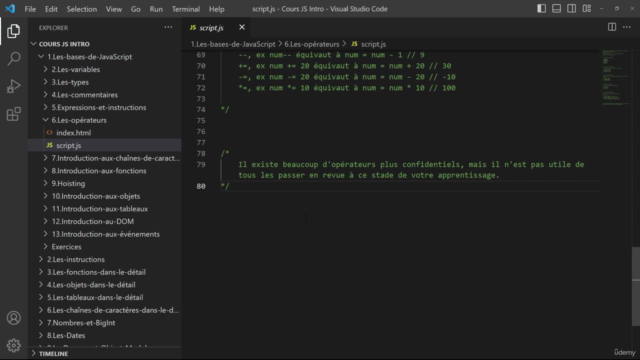Click the VS Code logo icon
The height and width of the screenshot is (360, 640).
[x=10, y=9]
